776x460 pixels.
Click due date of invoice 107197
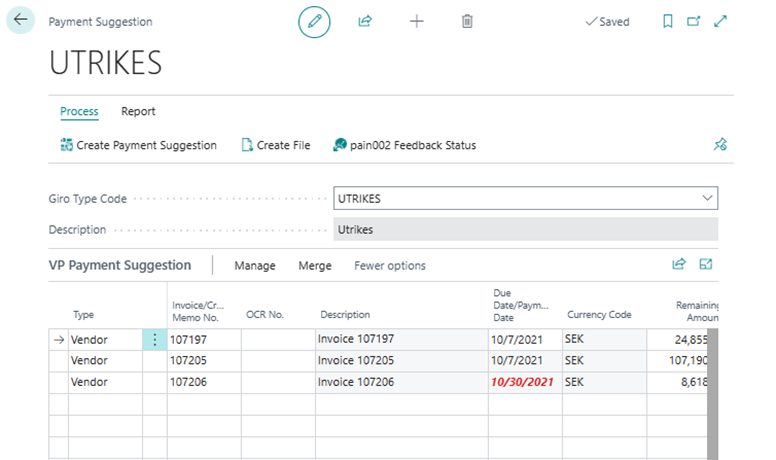(x=525, y=340)
